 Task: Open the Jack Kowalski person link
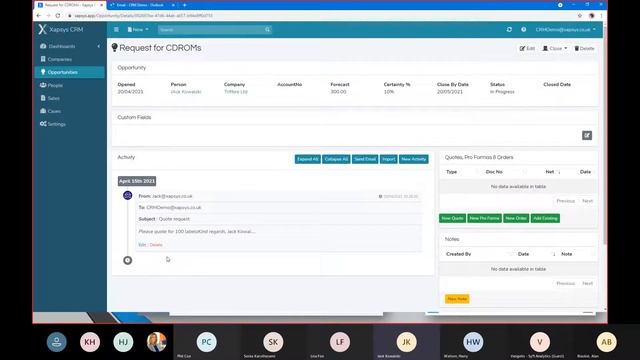(x=186, y=92)
